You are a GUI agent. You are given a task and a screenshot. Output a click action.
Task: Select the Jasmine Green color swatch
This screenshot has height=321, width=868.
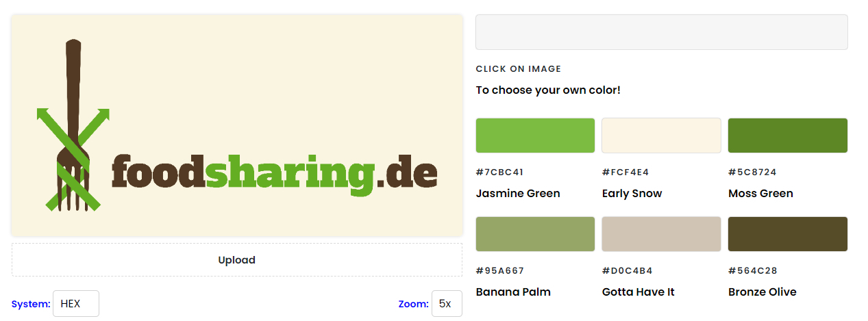pos(535,136)
